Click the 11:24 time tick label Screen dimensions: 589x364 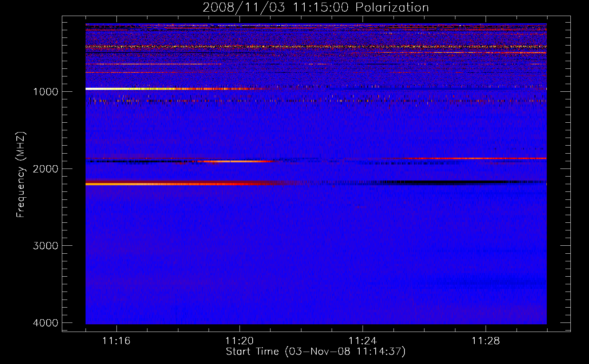coord(363,341)
